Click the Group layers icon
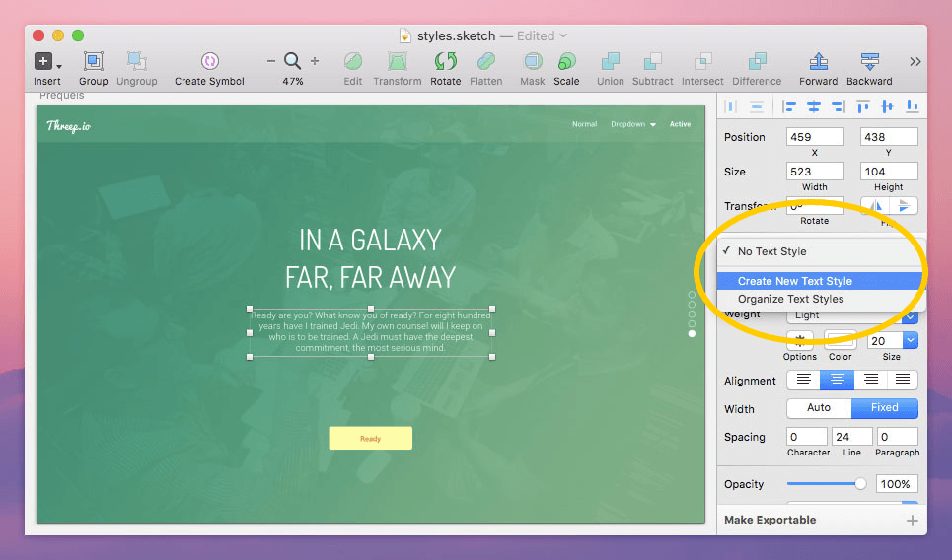952x560 pixels. (93, 61)
